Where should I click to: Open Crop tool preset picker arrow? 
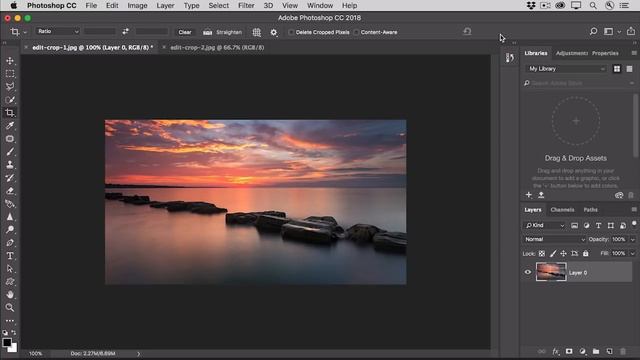pyautogui.click(x=25, y=32)
